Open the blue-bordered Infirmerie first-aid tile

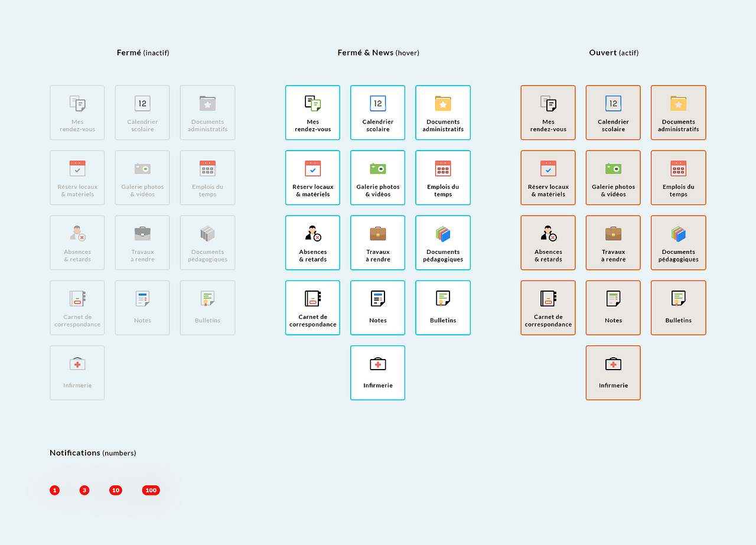point(377,373)
